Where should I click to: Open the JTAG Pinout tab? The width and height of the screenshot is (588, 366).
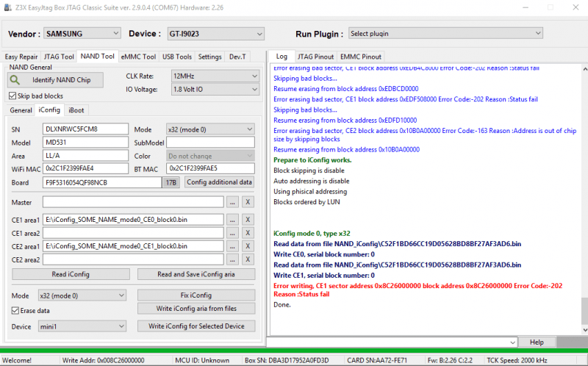point(316,57)
